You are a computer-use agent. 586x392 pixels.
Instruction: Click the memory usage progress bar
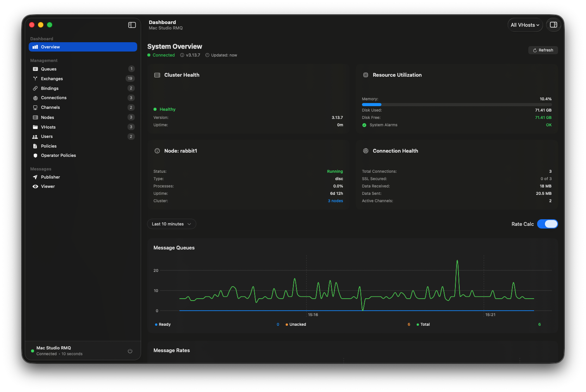457,105
